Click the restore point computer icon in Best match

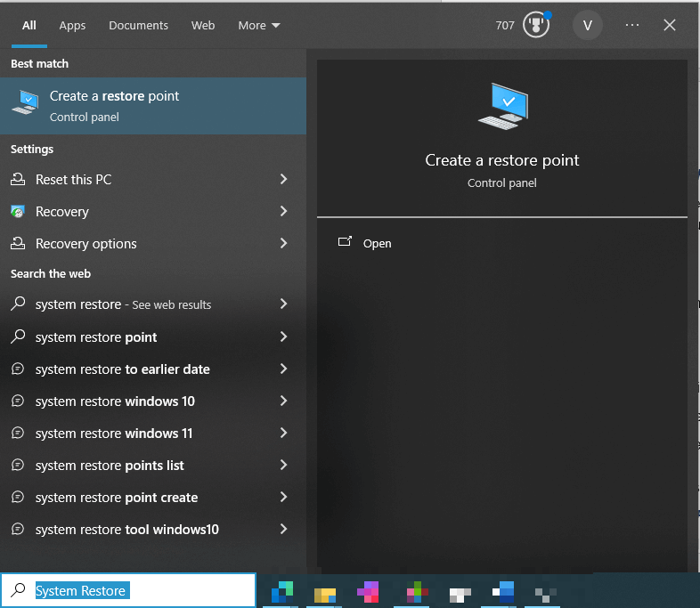(26, 102)
